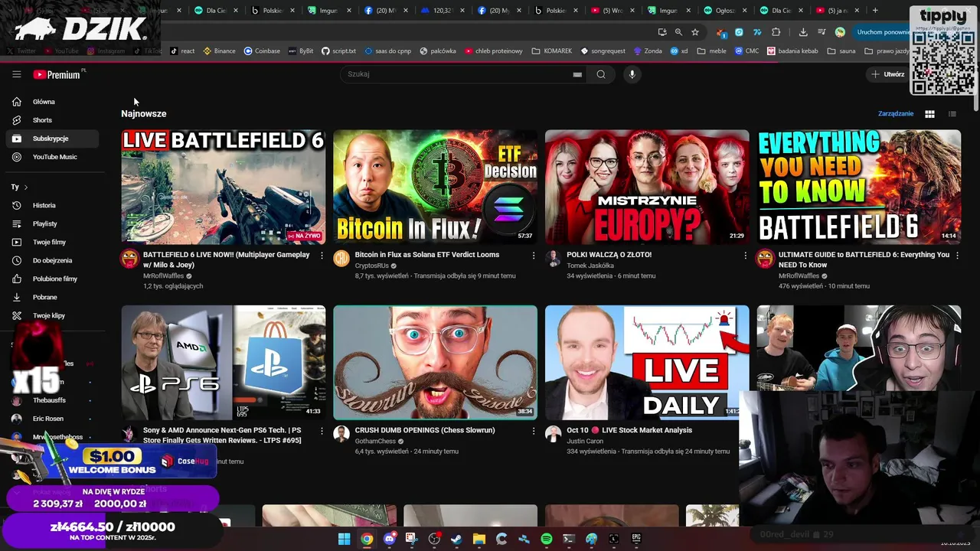This screenshot has width=980, height=551.
Task: Open Chrome extensions puzzle icon
Action: point(776,32)
